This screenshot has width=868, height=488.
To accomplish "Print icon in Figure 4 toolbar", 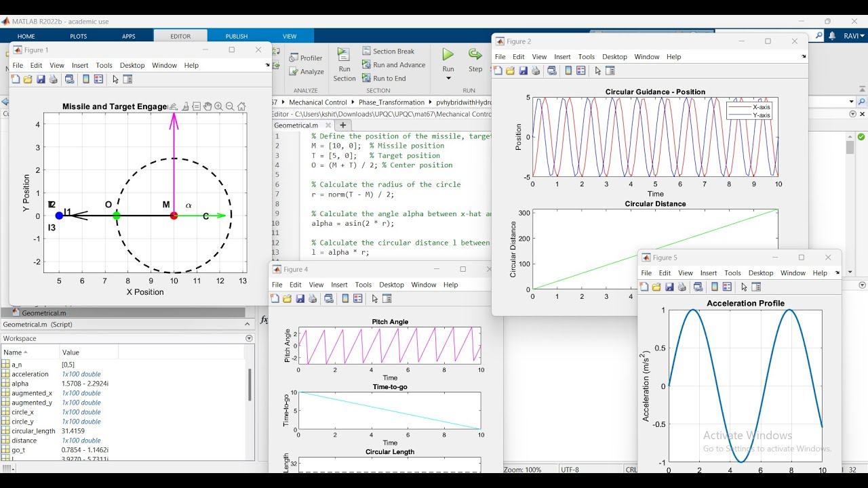I will tap(313, 298).
